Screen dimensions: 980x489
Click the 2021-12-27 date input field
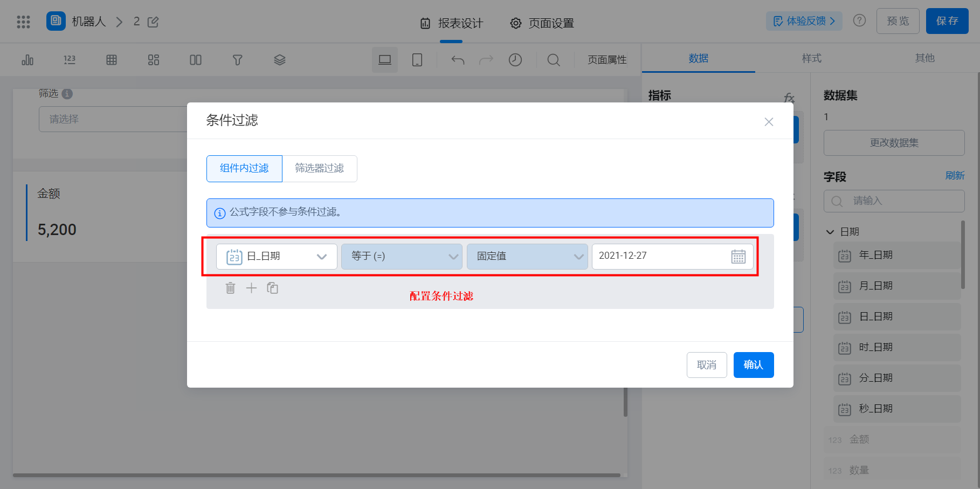click(x=672, y=257)
